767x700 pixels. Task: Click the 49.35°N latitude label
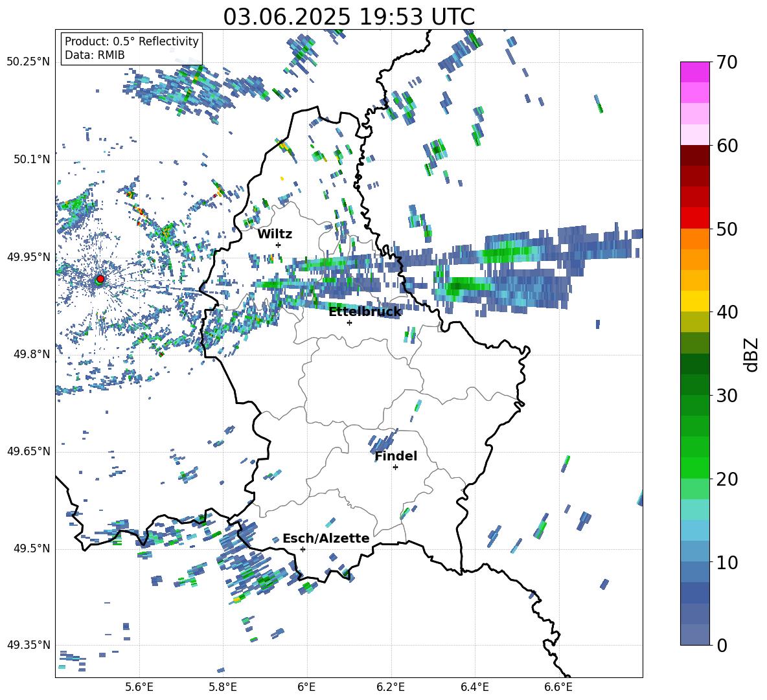(29, 645)
